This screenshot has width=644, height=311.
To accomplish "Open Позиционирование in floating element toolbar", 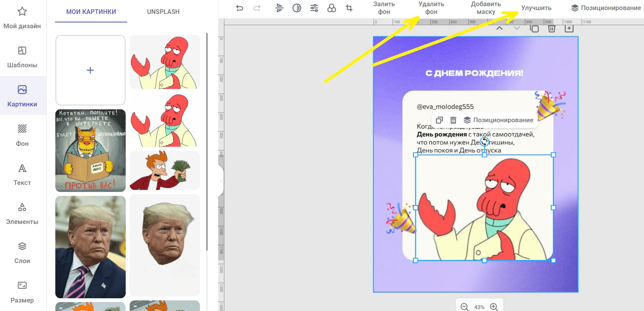I will 499,120.
